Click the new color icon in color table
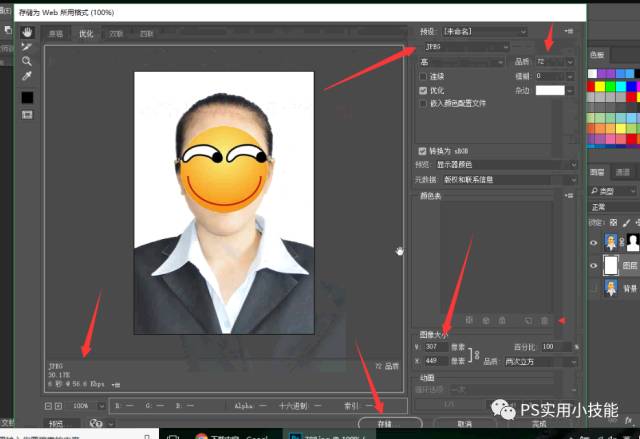The image size is (640, 439). pyautogui.click(x=528, y=321)
